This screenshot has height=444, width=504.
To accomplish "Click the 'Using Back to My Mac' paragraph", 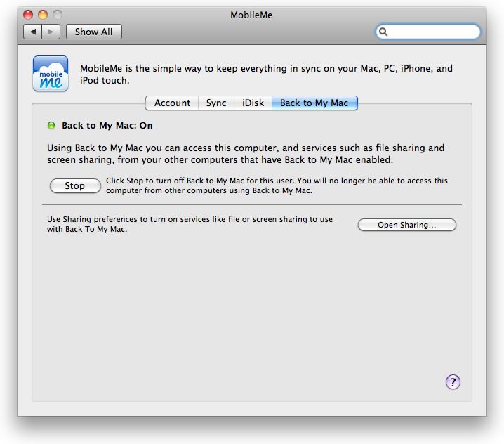I will [x=246, y=154].
